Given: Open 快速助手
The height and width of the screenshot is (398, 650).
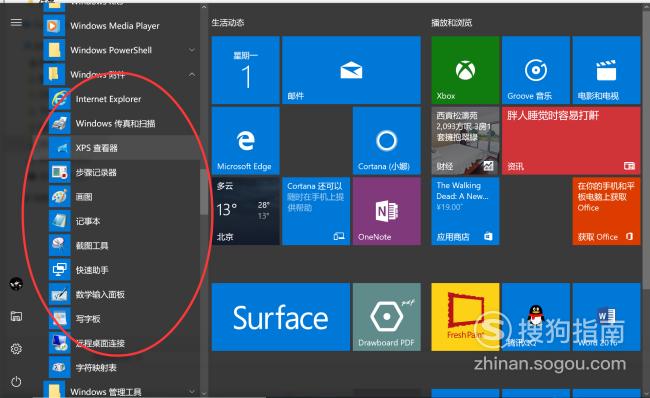Looking at the screenshot, I should (x=124, y=270).
